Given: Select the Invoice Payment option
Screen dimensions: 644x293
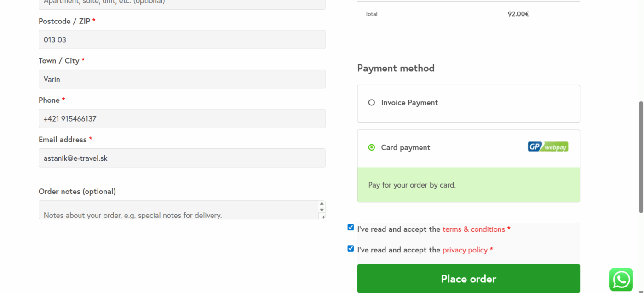Looking at the screenshot, I should click(371, 102).
